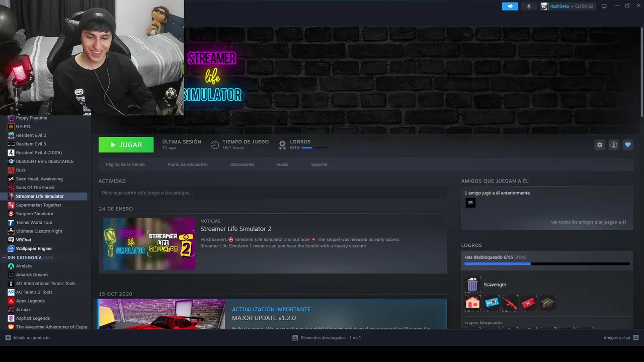The height and width of the screenshot is (362, 644).
Task: Switch to the Discusiones tab
Action: [242, 164]
